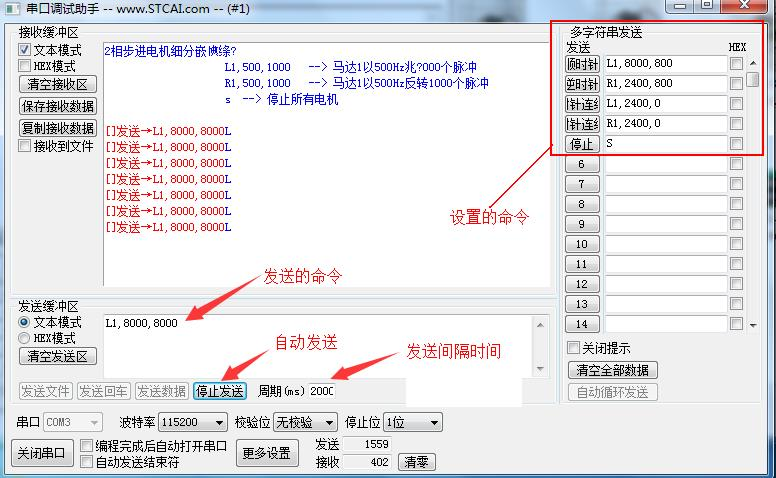This screenshot has width=776, height=478.
Task: Open the 波特率 115200 dropdown
Action: (x=193, y=422)
